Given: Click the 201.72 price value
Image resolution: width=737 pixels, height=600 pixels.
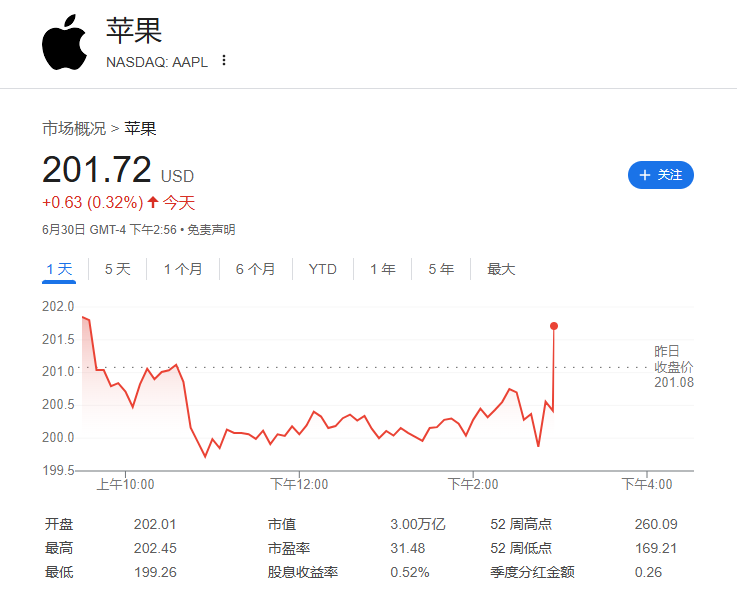Looking at the screenshot, I should click(x=97, y=170).
